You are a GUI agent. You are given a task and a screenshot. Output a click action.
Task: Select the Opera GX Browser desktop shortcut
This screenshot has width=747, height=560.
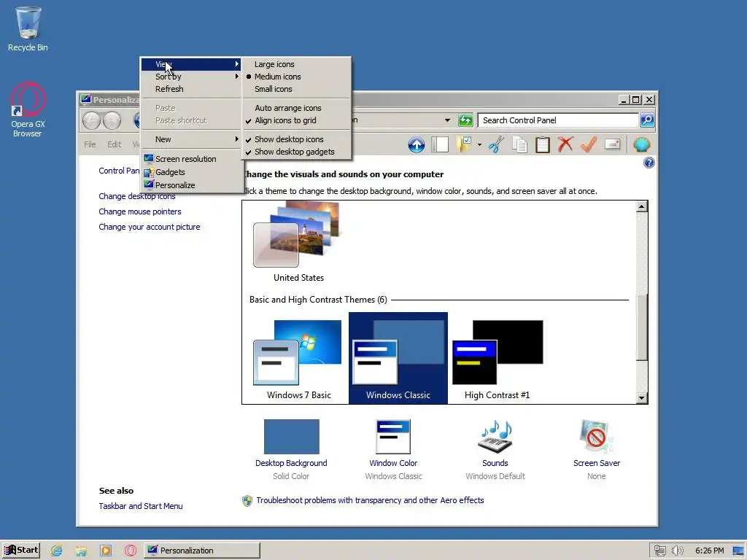(28, 109)
